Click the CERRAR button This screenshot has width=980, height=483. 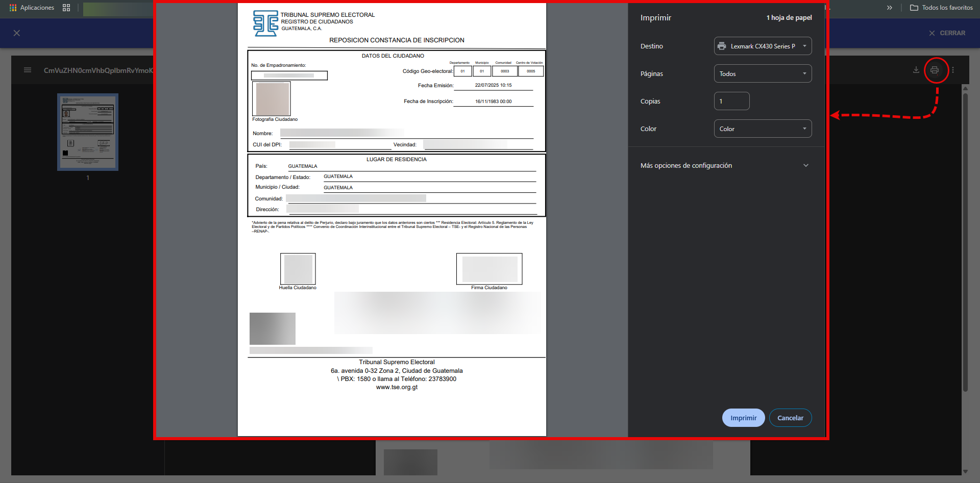click(947, 33)
